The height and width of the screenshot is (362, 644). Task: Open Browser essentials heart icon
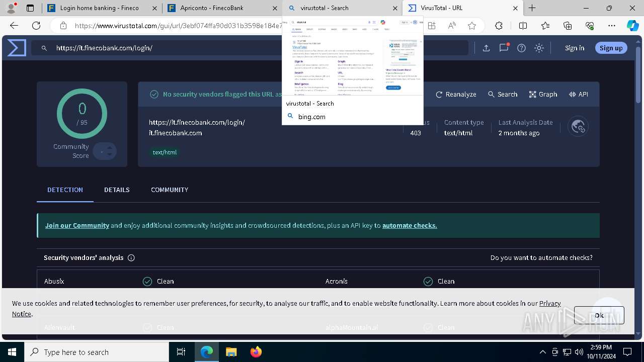point(590,26)
